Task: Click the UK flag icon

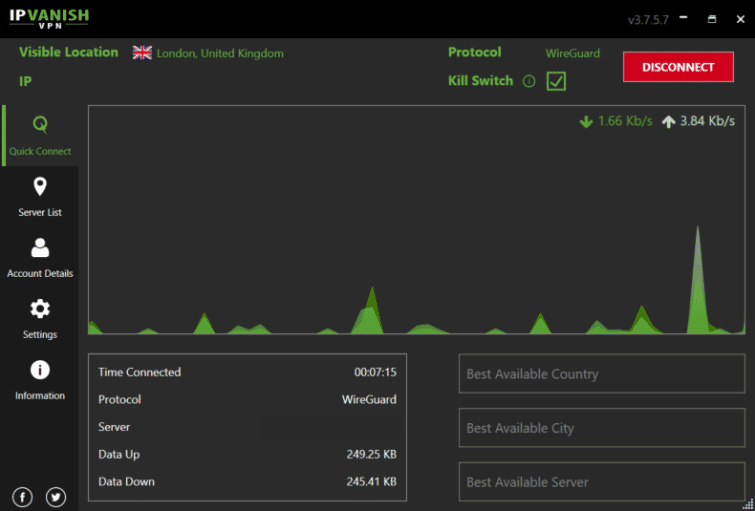Action: [x=142, y=53]
